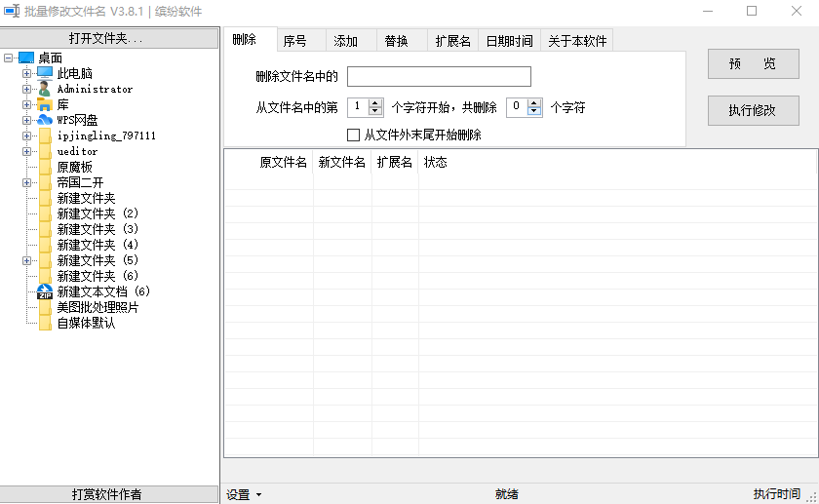Click the 自媒体默认 folder icon
The image size is (819, 504).
[x=46, y=324]
